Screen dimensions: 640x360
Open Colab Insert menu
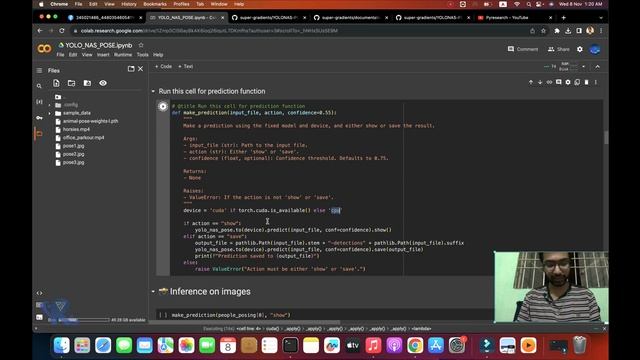(103, 55)
